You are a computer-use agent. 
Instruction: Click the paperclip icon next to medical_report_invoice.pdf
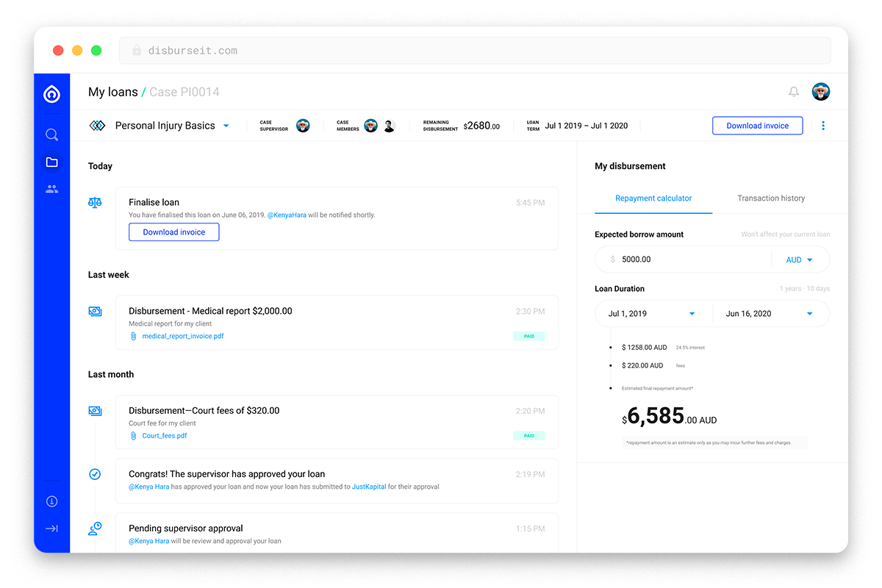(x=133, y=336)
